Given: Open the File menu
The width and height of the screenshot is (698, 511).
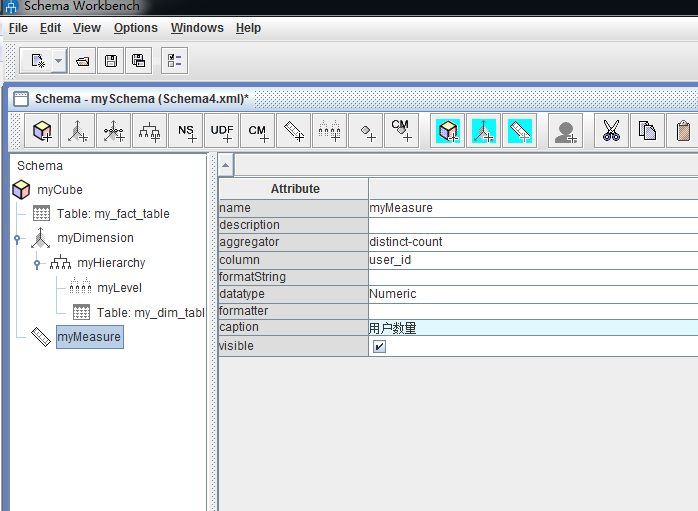Looking at the screenshot, I should [18, 28].
